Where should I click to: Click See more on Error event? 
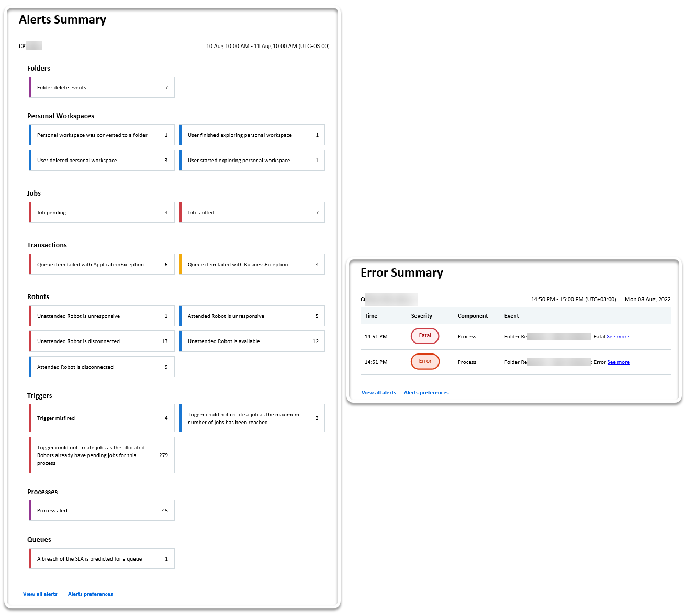[619, 362]
